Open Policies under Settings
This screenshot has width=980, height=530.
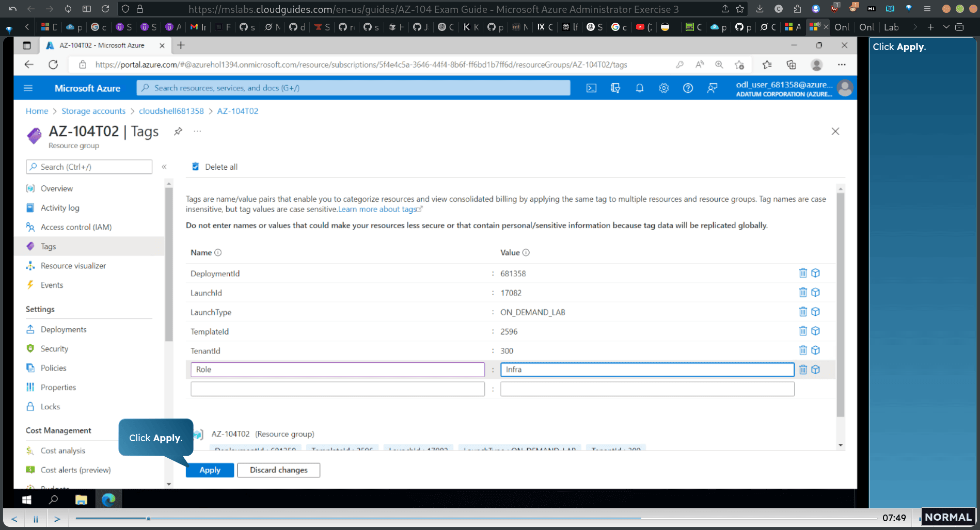[53, 368]
